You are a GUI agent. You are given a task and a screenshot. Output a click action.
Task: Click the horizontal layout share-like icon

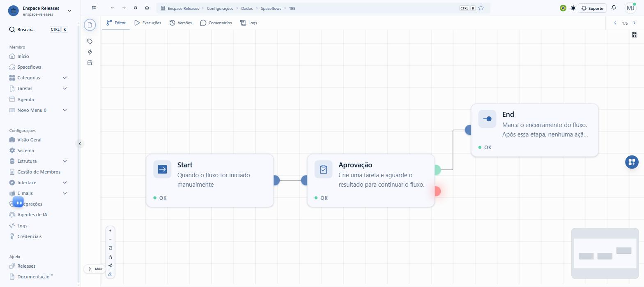(110, 265)
